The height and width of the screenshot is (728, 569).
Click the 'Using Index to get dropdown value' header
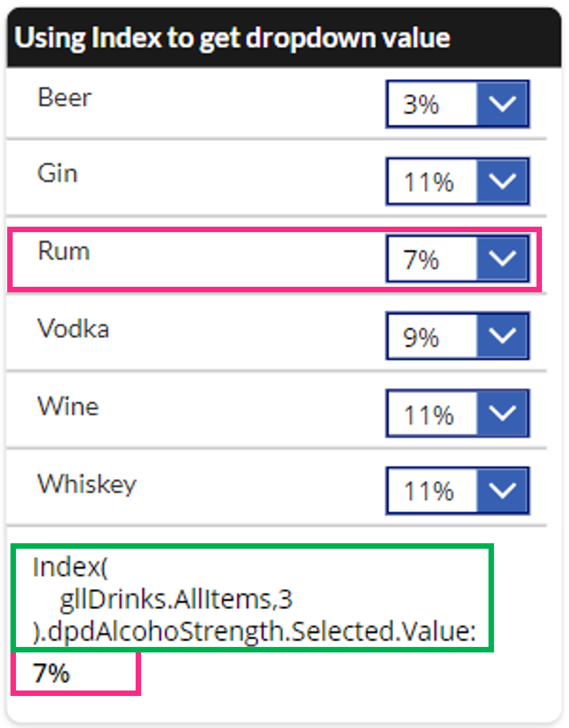point(232,38)
